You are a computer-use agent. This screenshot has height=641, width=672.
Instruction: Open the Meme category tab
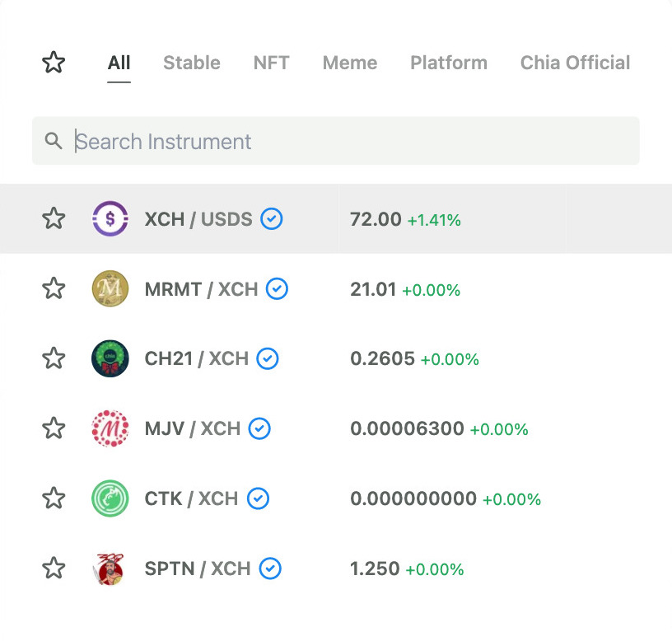click(350, 63)
